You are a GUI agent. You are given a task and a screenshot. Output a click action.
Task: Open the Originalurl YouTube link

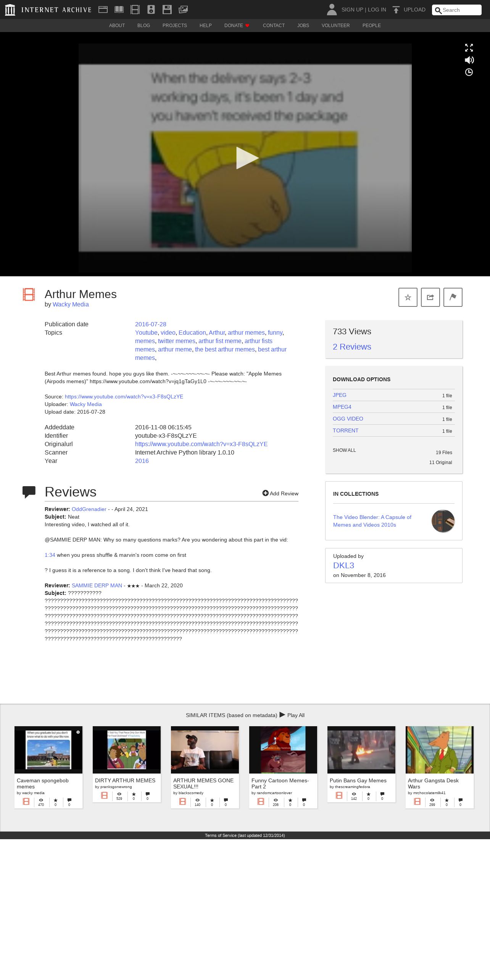[201, 444]
